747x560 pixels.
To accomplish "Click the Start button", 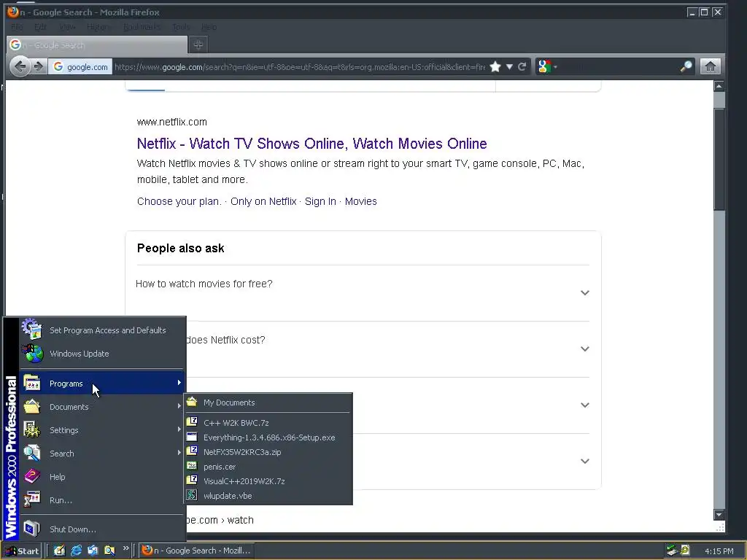I will [x=22, y=551].
